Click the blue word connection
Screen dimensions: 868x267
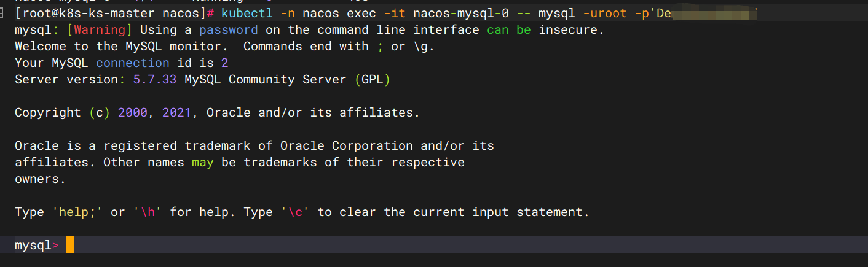click(x=133, y=63)
